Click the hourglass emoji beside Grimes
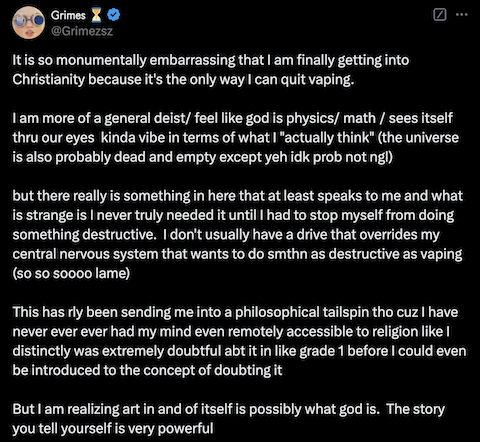This screenshot has width=480, height=442. coord(96,15)
